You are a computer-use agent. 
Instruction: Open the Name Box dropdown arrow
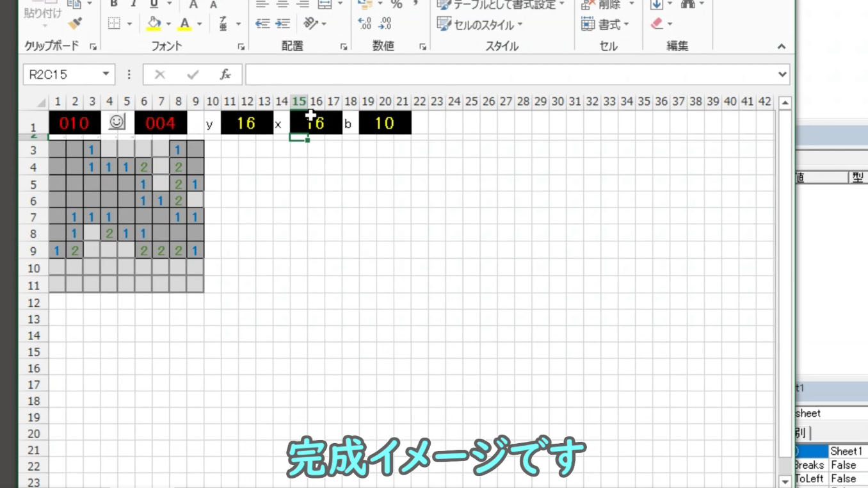106,74
